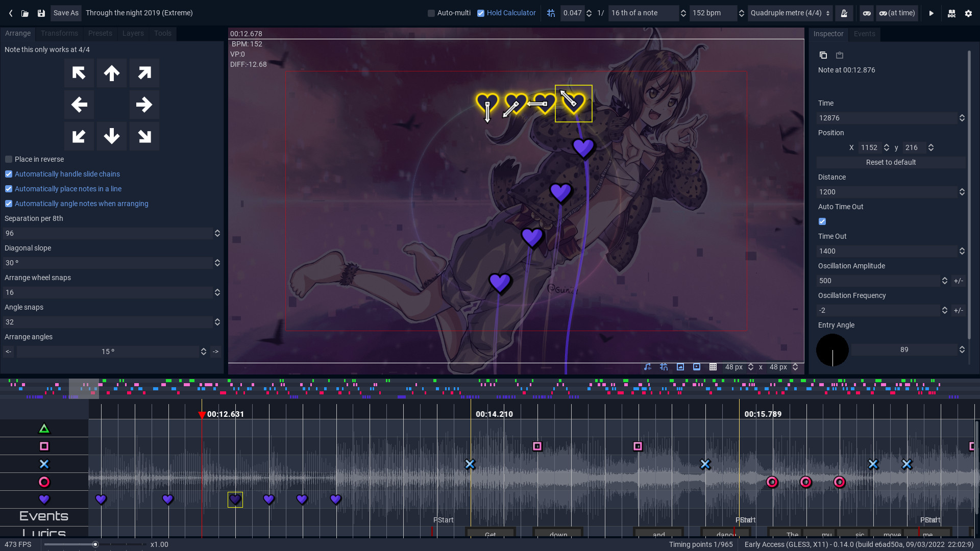Click Reset to default button

click(891, 163)
